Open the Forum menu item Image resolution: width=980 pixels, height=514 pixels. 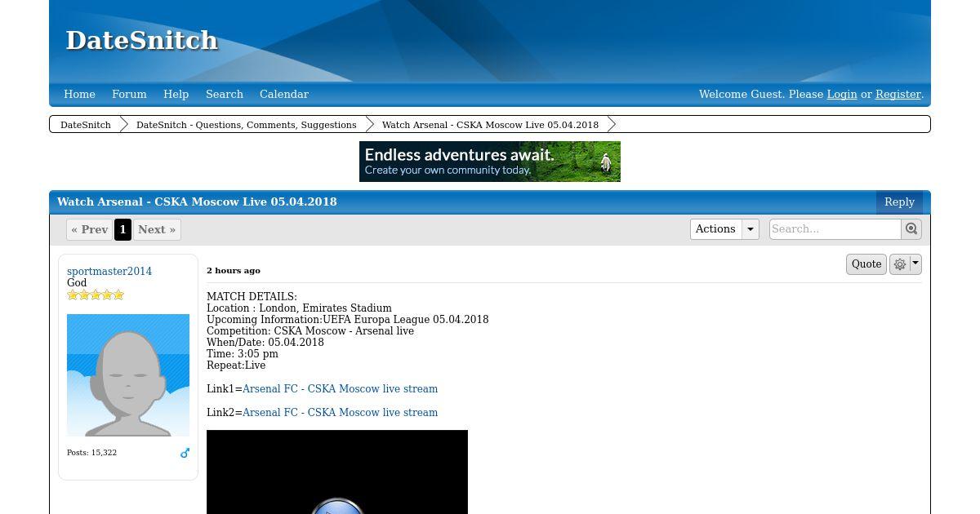[x=129, y=95]
